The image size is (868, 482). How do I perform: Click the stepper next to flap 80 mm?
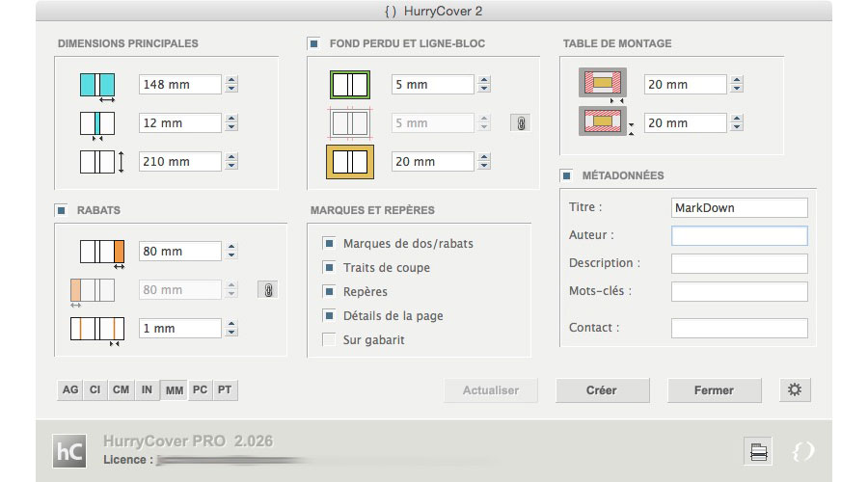(x=231, y=252)
